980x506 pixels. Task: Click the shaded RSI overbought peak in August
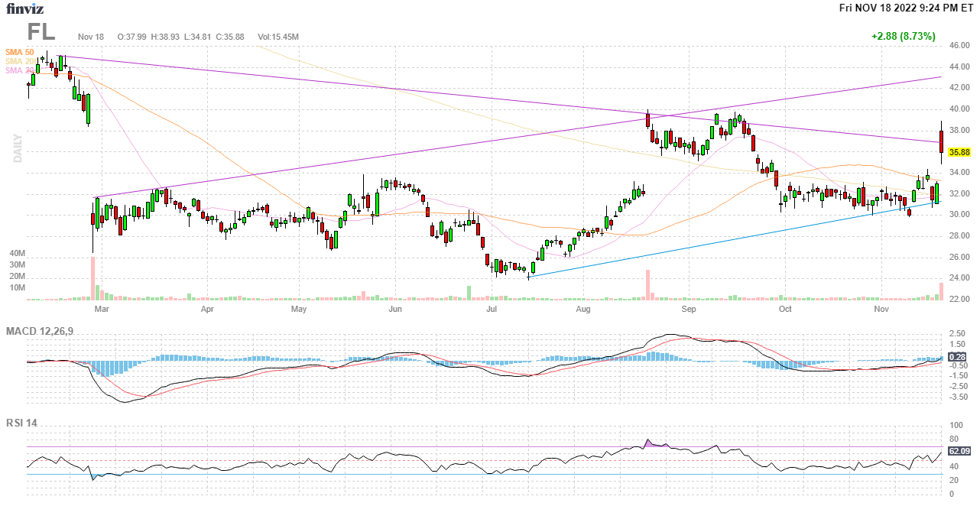tap(649, 443)
